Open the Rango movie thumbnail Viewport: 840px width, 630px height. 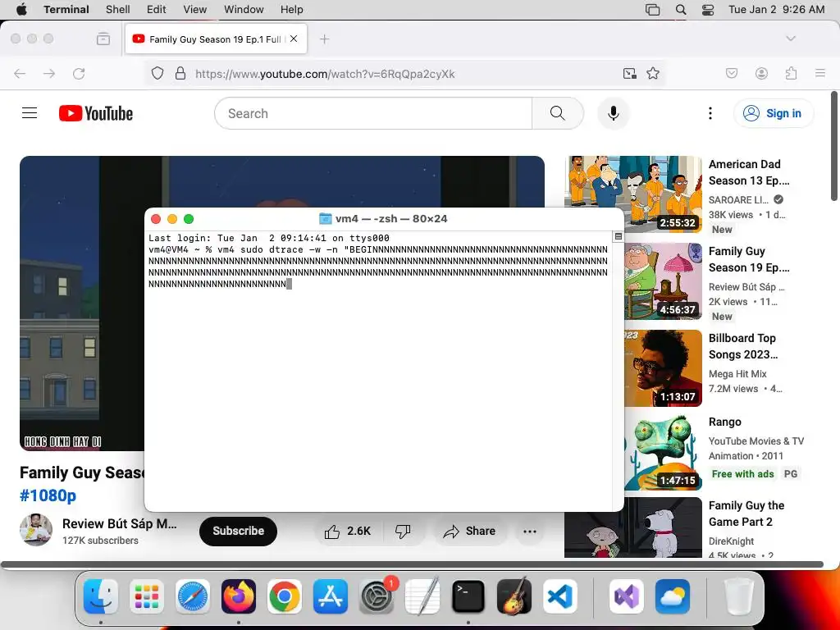tap(663, 452)
